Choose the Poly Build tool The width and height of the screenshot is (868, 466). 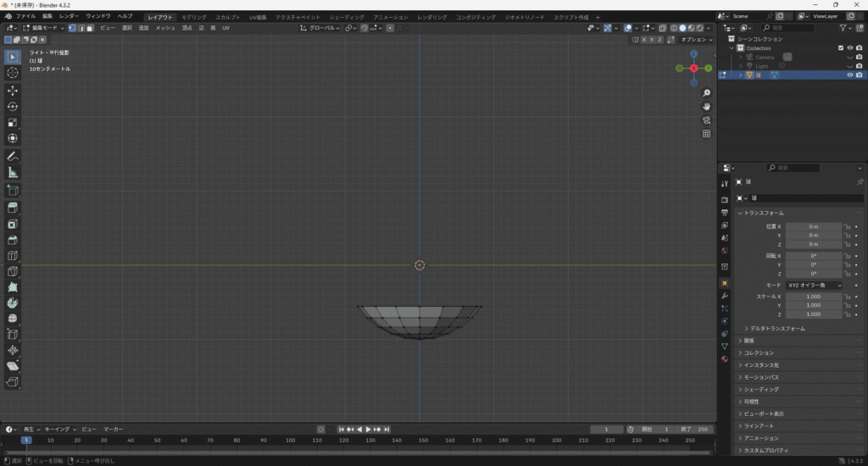12,287
